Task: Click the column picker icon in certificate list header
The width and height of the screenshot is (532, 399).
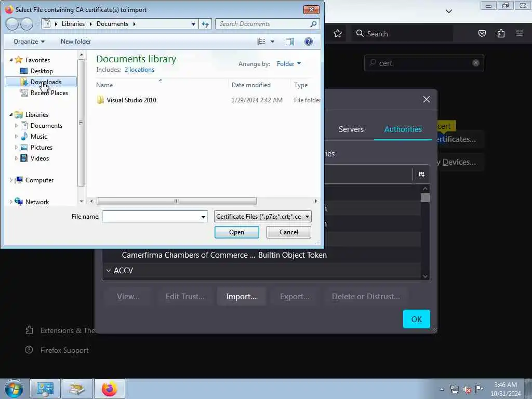Action: [x=422, y=175]
